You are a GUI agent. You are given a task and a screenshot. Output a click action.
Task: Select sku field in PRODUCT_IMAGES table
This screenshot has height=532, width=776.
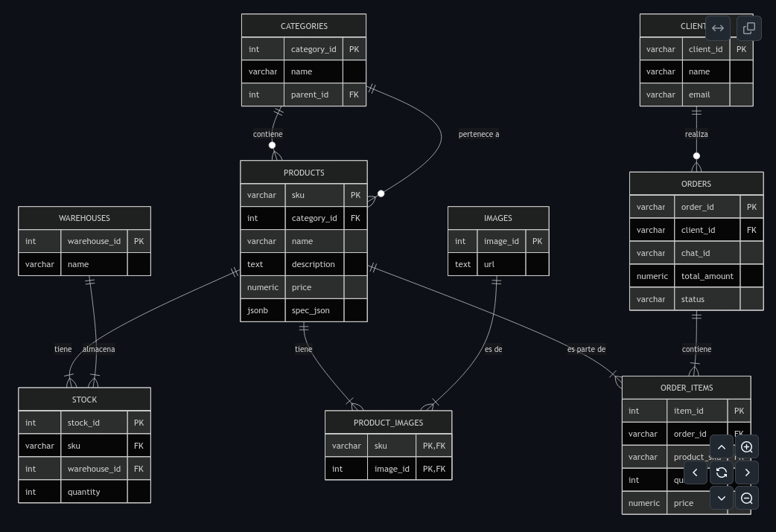point(389,446)
